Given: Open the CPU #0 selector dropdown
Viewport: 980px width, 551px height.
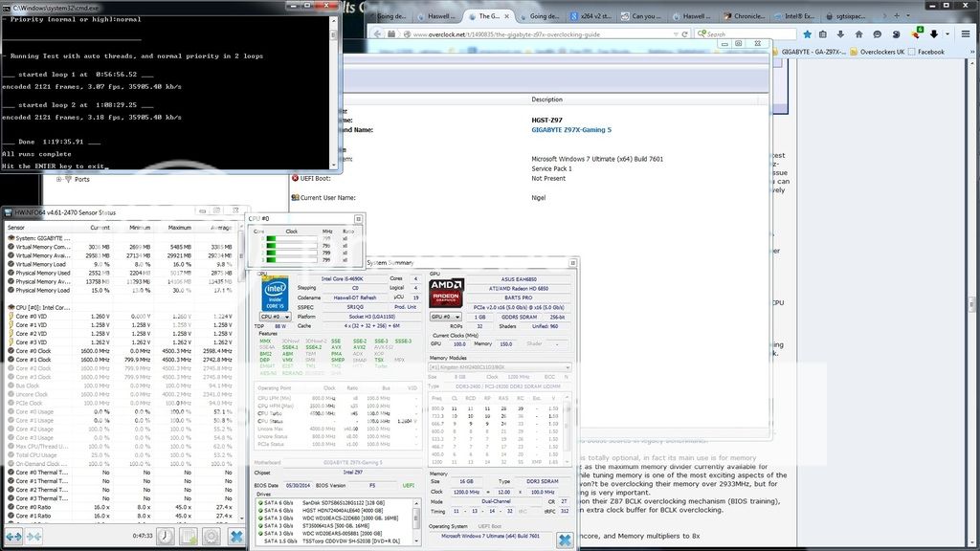Looking at the screenshot, I should coord(276,316).
